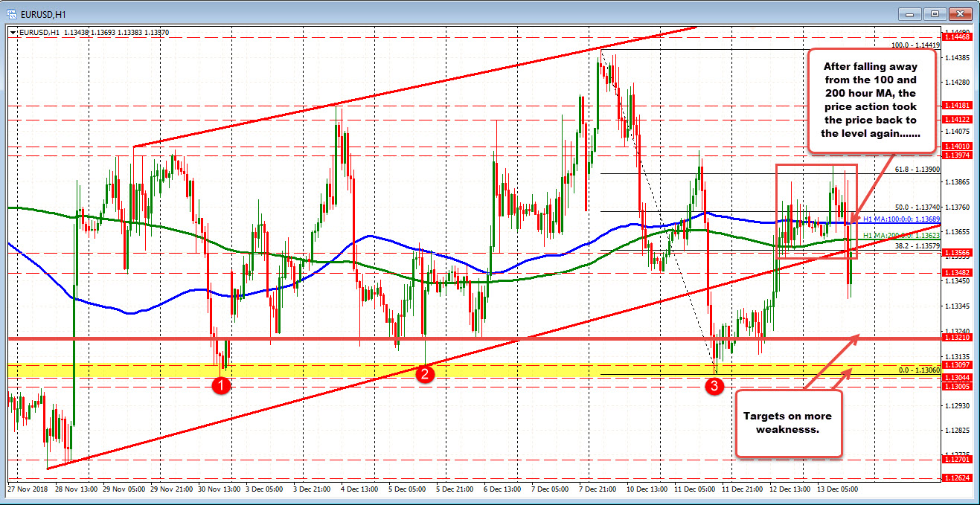The width and height of the screenshot is (980, 505).
Task: Click the red 1.13482 price label
Action: click(956, 272)
